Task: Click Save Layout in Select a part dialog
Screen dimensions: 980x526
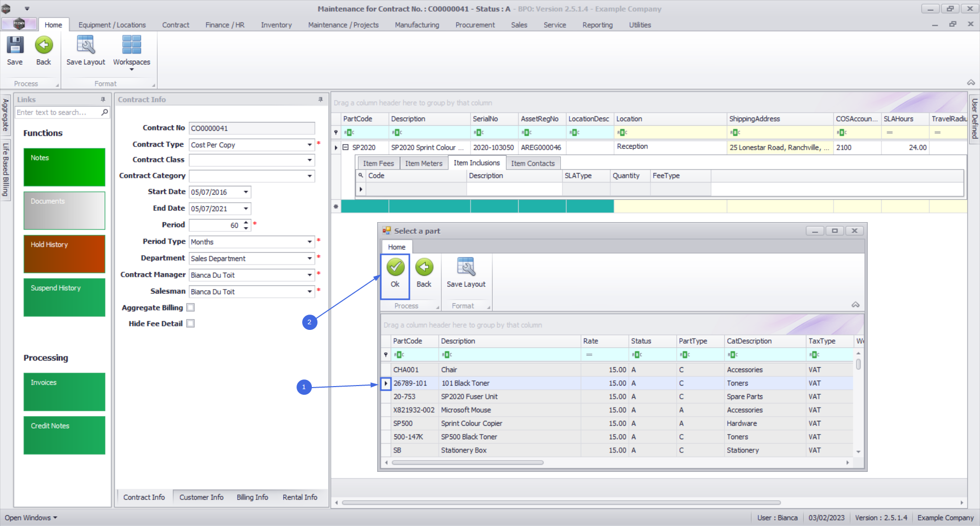Action: pyautogui.click(x=465, y=268)
